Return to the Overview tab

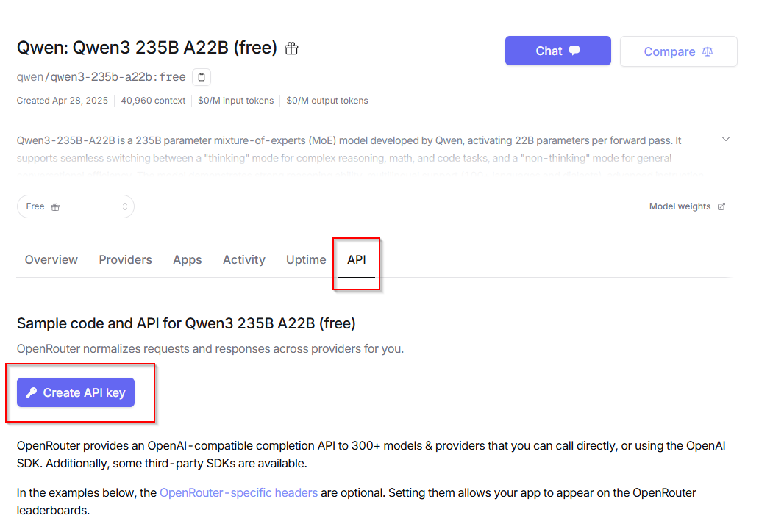pyautogui.click(x=51, y=259)
